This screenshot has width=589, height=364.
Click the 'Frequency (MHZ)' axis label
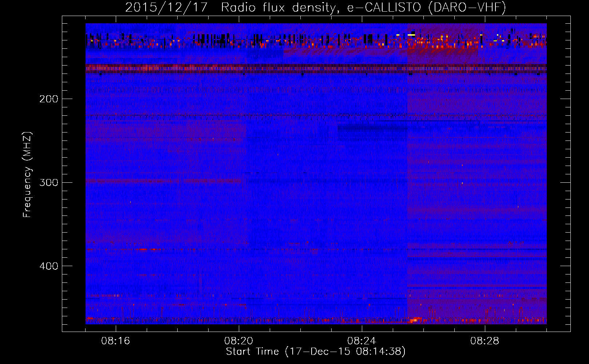(x=27, y=174)
